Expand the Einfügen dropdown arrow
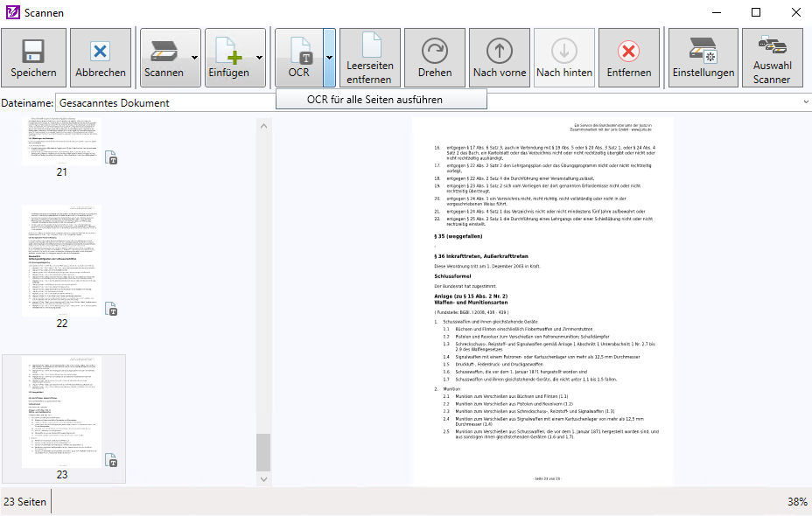The height and width of the screenshot is (516, 812). (259, 58)
